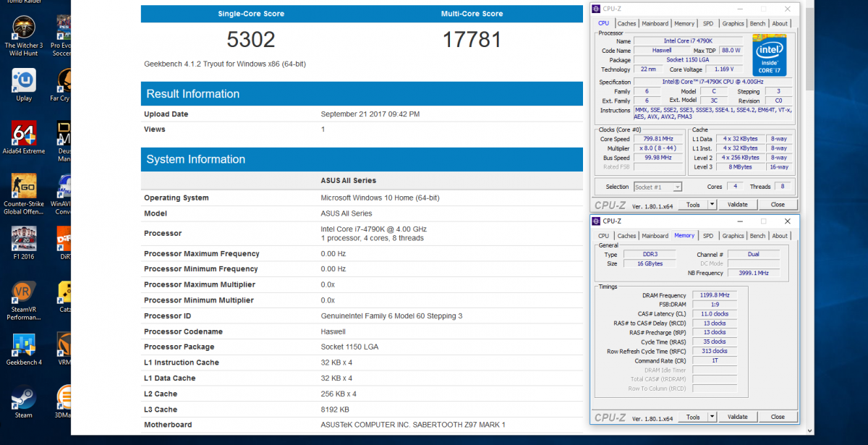
Task: Open the Uplay desktop icon
Action: pyautogui.click(x=24, y=85)
